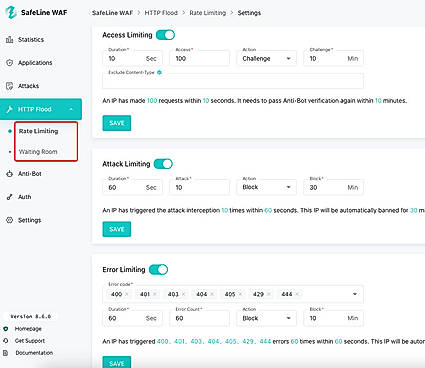The width and height of the screenshot is (425, 368).
Task: Click SafeLine WAF breadcrumb link
Action: (112, 13)
